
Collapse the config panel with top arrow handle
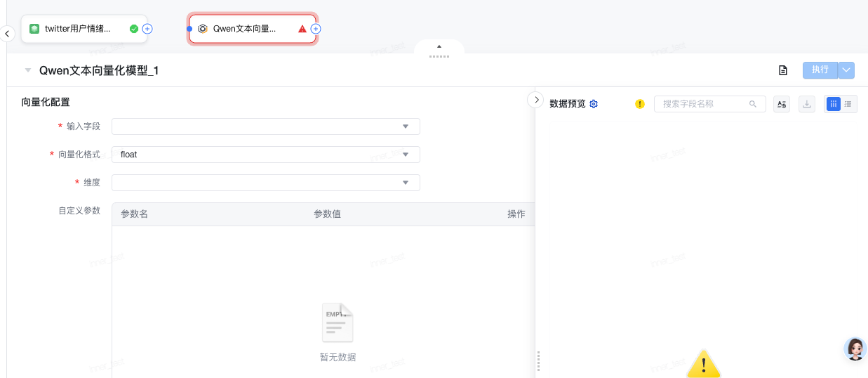[439, 47]
